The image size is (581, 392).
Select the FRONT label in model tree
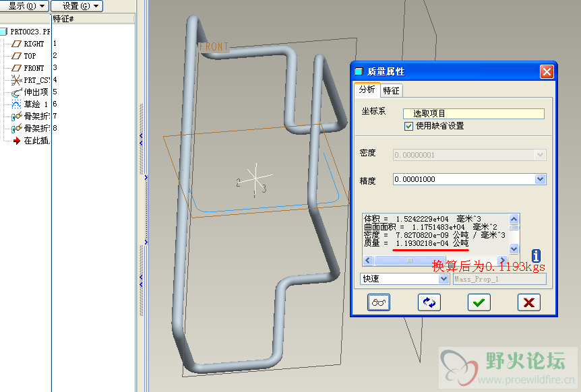(34, 68)
